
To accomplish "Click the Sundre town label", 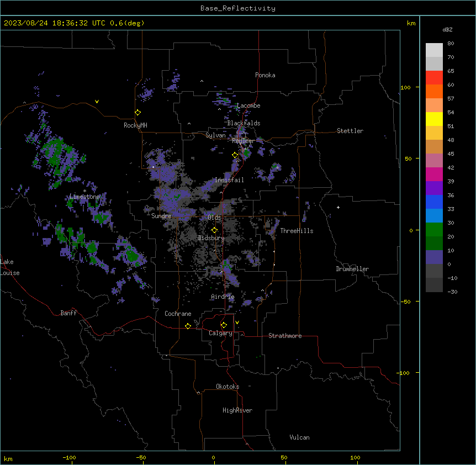I will coord(161,216).
